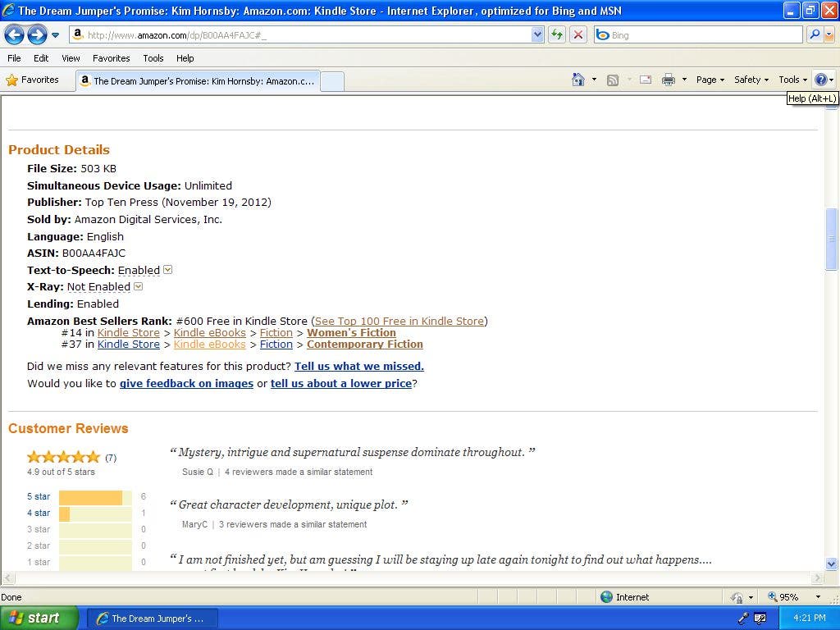The width and height of the screenshot is (840, 630).
Task: Click the Contemporary Fiction category link
Action: pos(365,345)
